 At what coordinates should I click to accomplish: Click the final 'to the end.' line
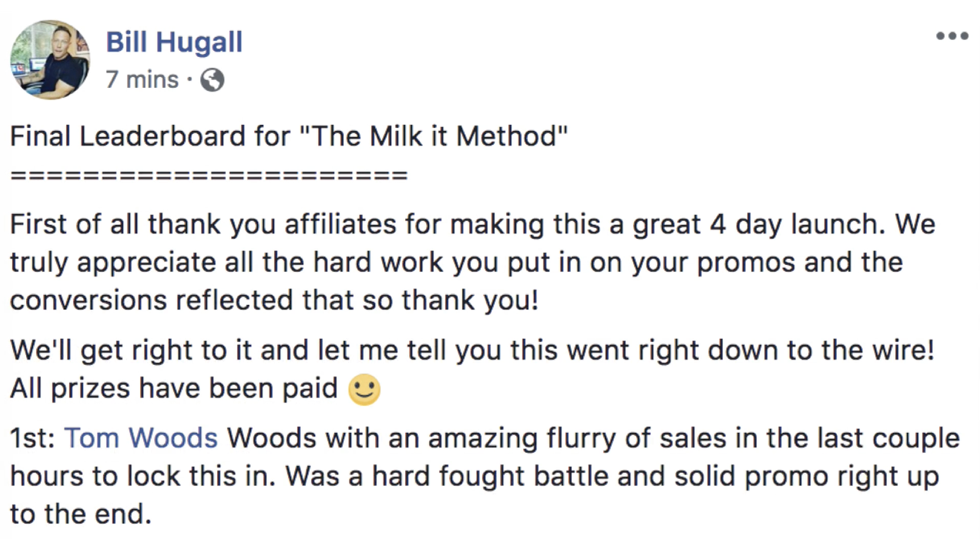tap(81, 514)
